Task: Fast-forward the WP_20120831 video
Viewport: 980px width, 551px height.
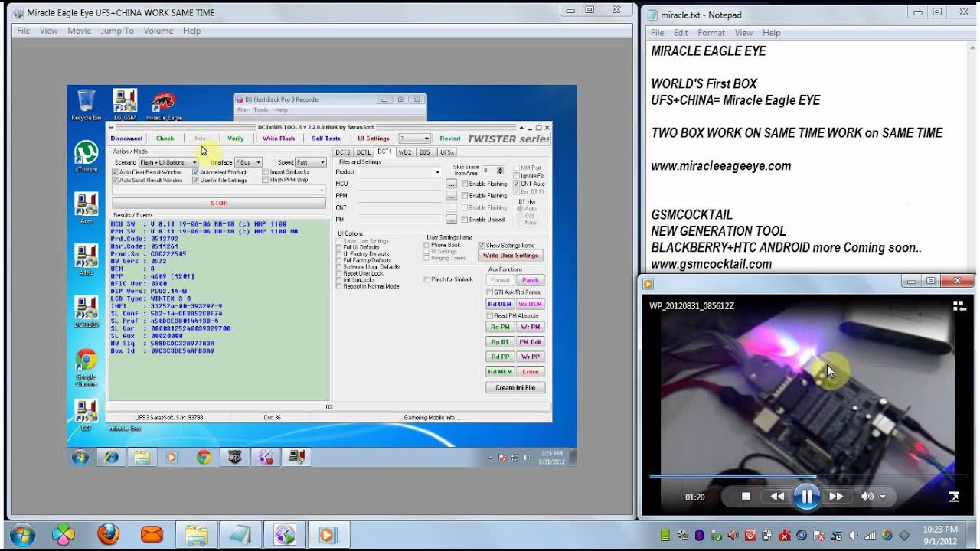Action: (x=836, y=497)
